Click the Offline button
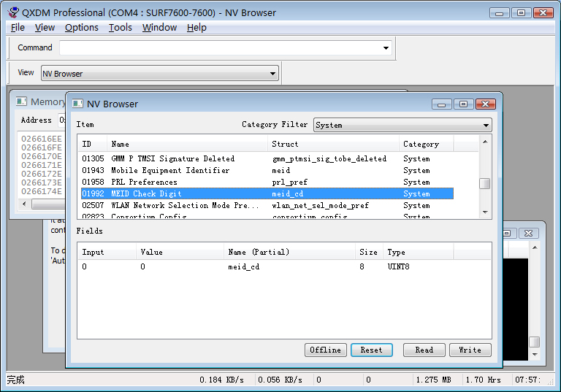Viewport: 561px width, 392px height. [x=326, y=350]
